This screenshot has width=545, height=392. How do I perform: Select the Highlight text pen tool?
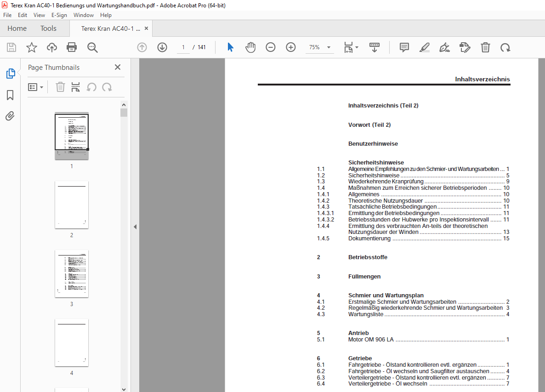[425, 47]
